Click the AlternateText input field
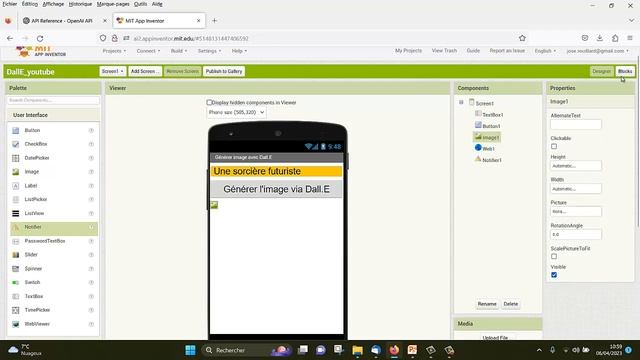The image size is (640, 360). [x=576, y=124]
